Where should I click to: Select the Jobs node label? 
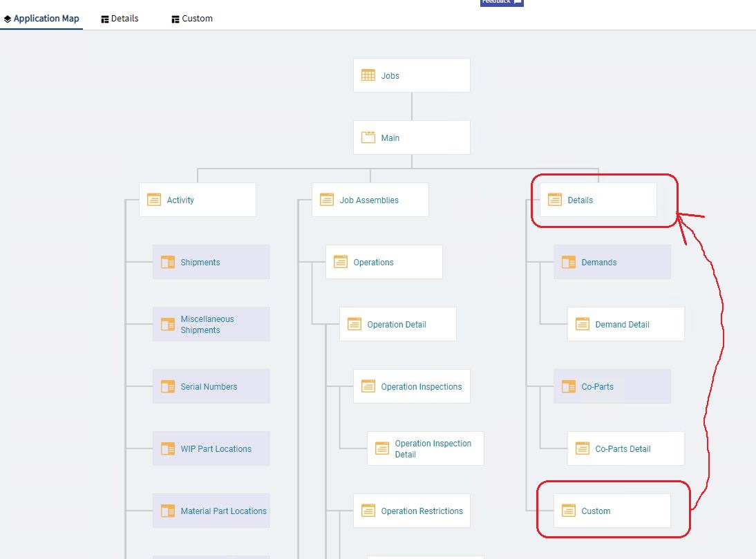tap(390, 75)
